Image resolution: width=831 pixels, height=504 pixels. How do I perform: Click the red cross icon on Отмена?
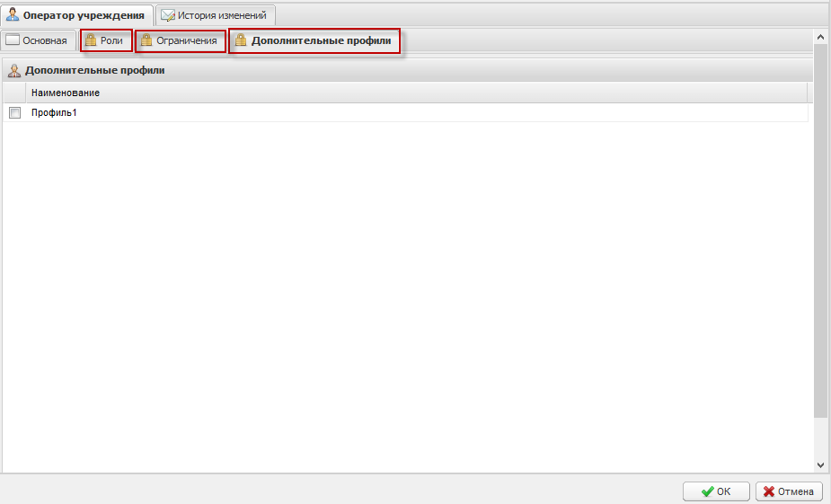[769, 491]
